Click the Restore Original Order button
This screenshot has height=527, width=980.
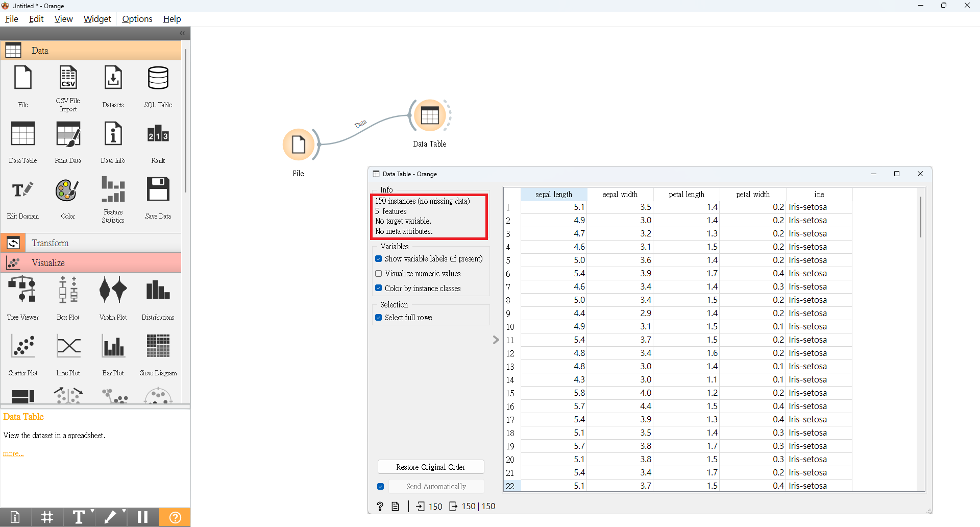click(430, 467)
